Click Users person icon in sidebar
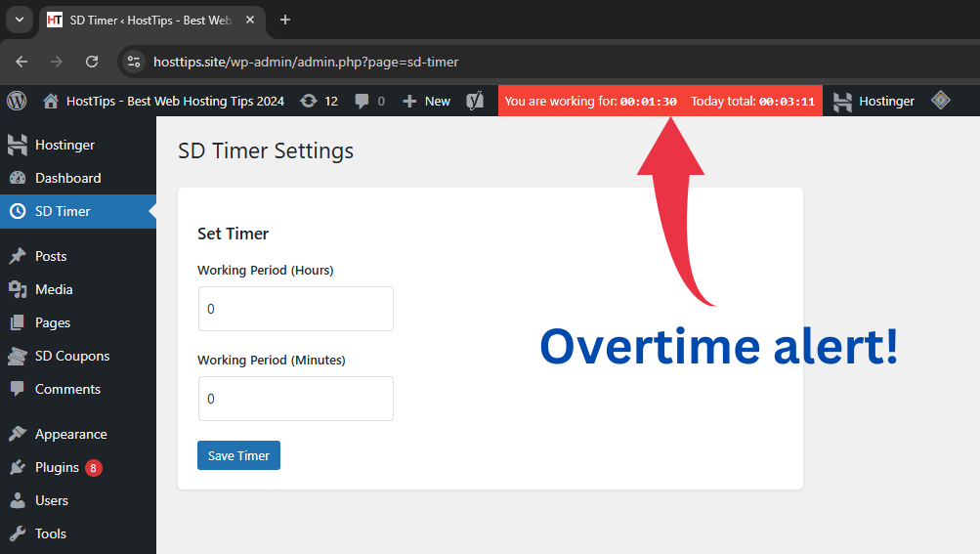This screenshot has height=554, width=980. [x=18, y=500]
